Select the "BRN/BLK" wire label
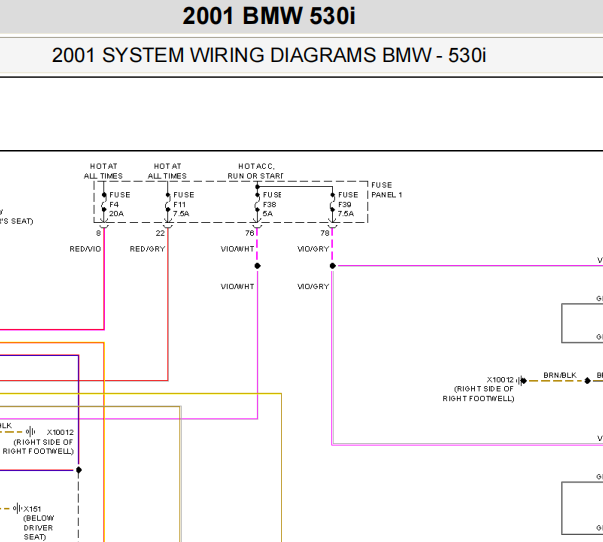Screen dimensions: 603x542 click(560, 375)
